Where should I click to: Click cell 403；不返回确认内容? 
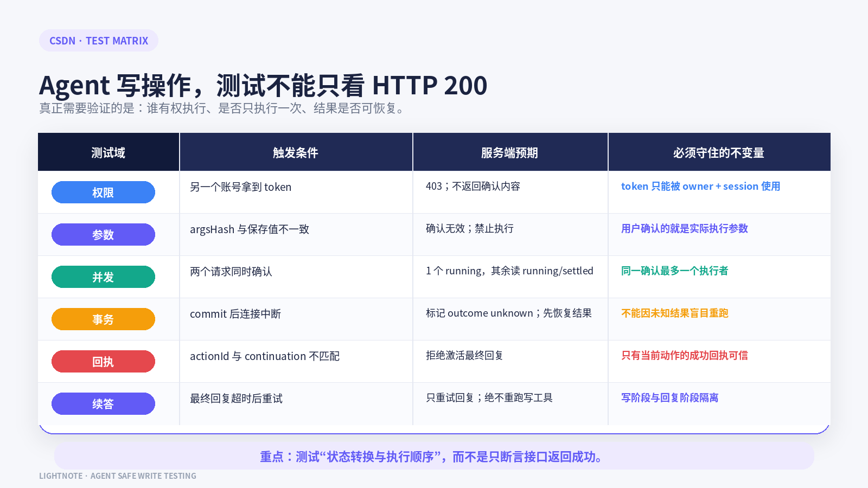pyautogui.click(x=473, y=187)
